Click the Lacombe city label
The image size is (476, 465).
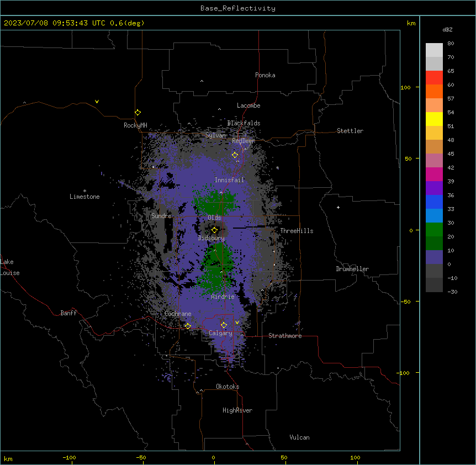248,105
